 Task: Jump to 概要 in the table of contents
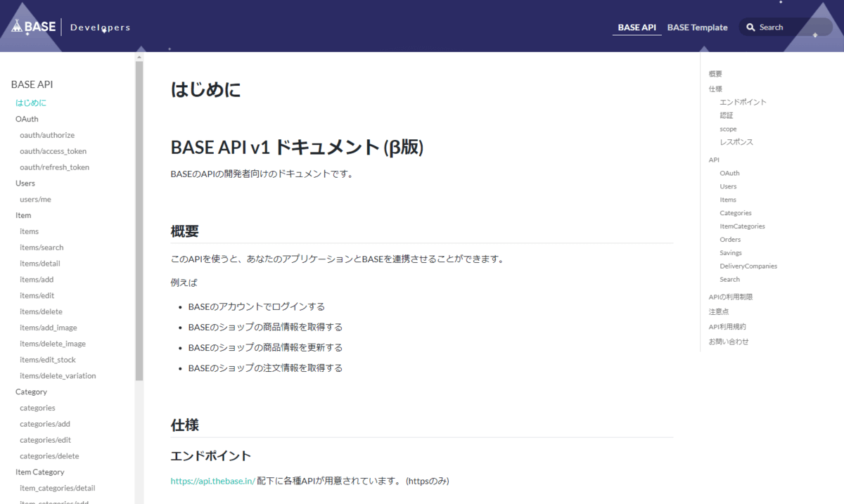pyautogui.click(x=715, y=74)
